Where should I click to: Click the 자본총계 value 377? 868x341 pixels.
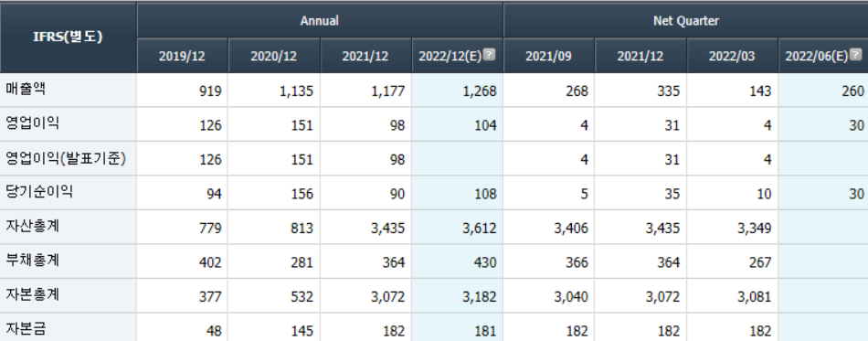click(x=211, y=297)
